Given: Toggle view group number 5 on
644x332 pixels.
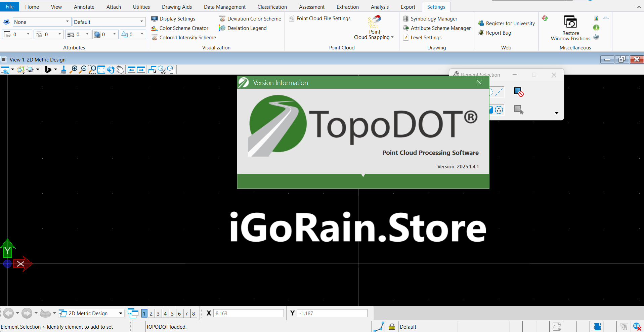Looking at the screenshot, I should point(172,313).
